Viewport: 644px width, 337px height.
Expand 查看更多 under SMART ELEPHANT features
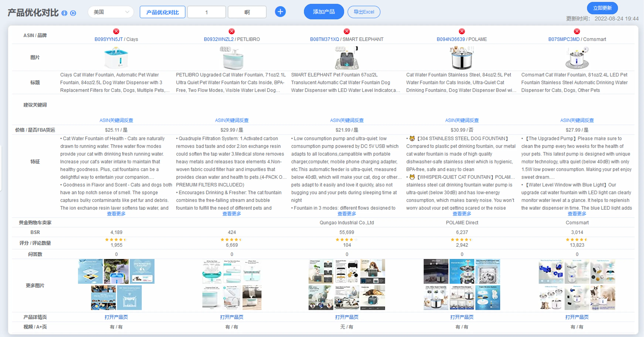[347, 214]
